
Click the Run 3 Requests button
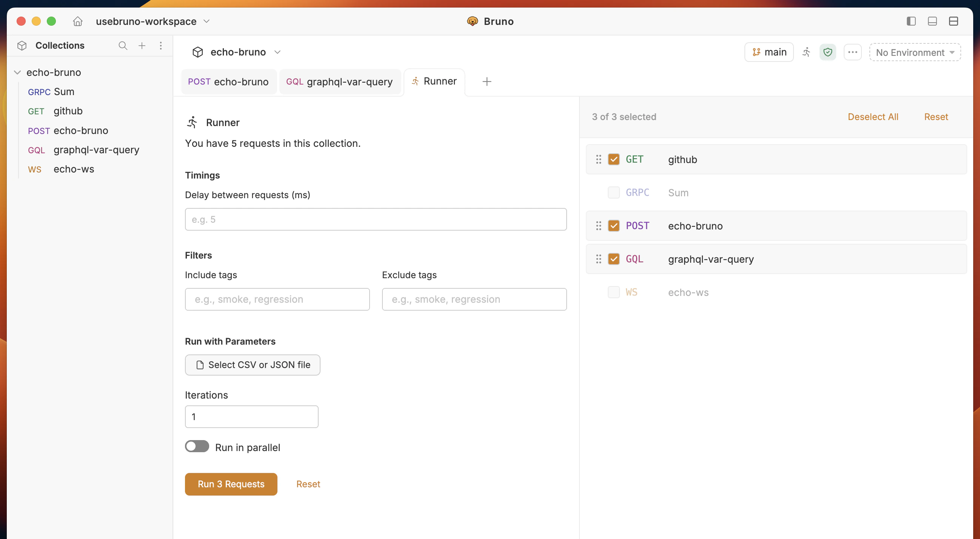tap(231, 484)
